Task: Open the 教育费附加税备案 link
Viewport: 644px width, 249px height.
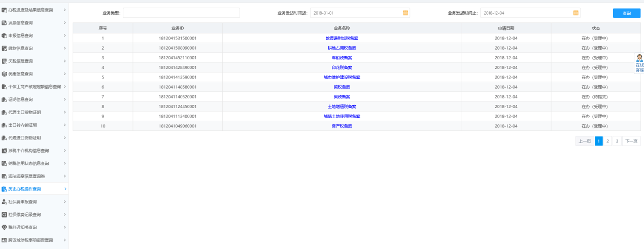Action: [342, 38]
